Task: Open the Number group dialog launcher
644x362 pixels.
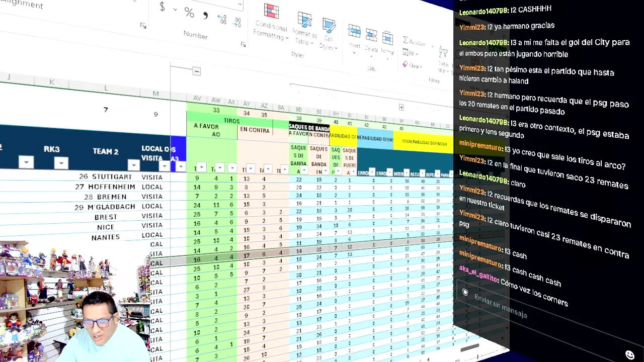Action: point(244,44)
